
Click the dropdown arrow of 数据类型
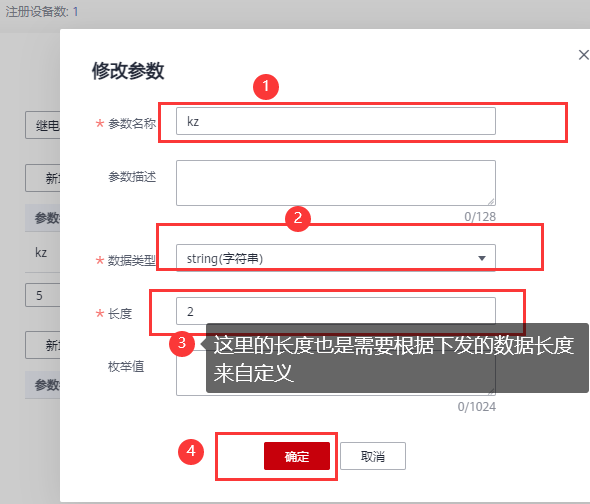coord(482,258)
